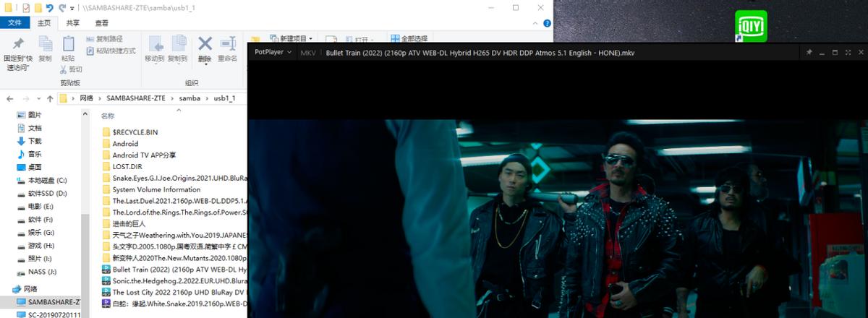The image size is (868, 318).
Task: Open the PotPlayer main menu dropdown
Action: click(x=273, y=52)
